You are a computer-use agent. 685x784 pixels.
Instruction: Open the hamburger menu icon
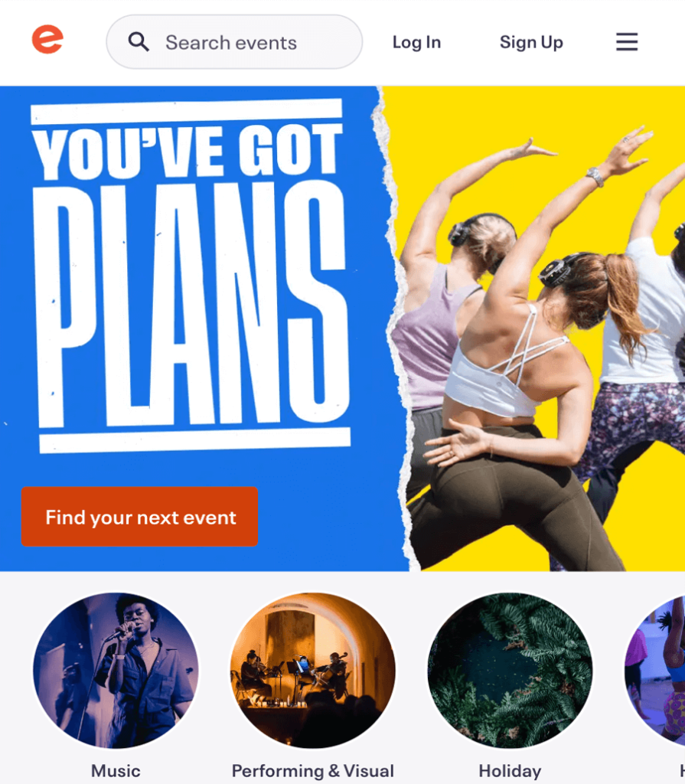627,42
